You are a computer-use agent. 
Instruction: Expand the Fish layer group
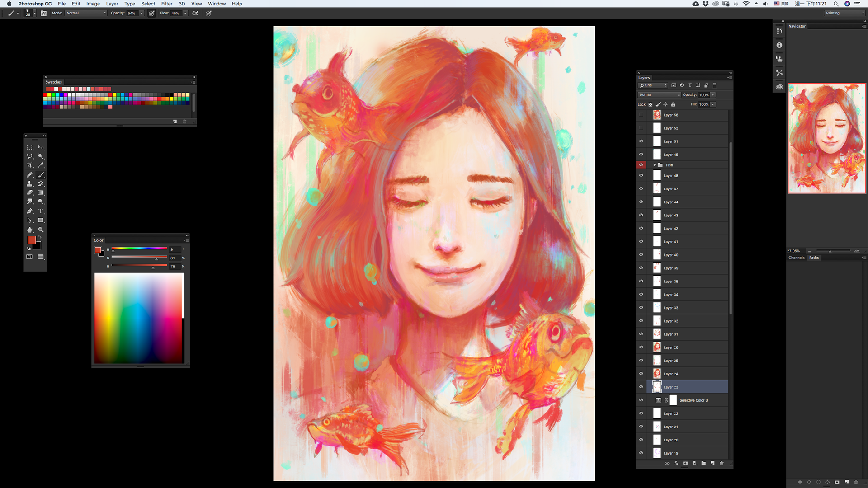(654, 165)
